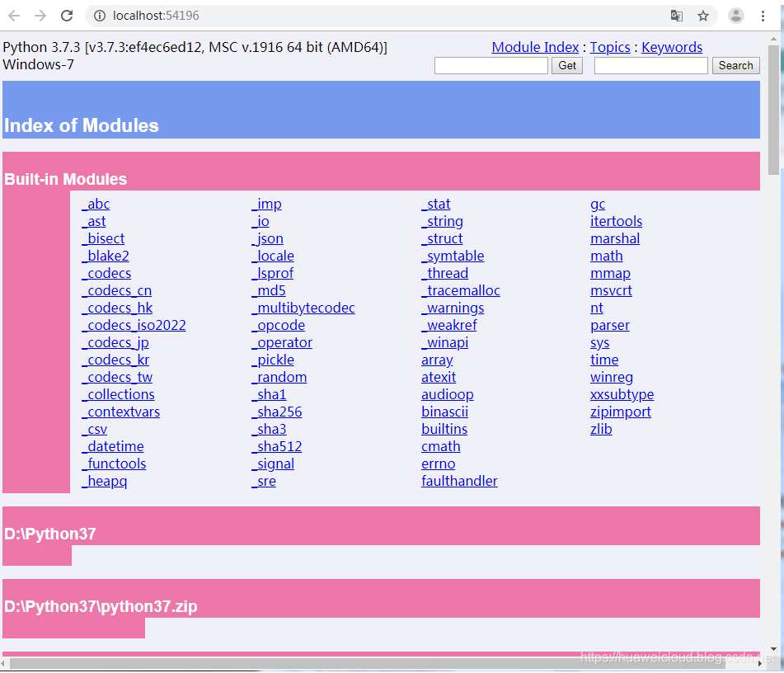The image size is (784, 673).
Task: Open the xxsubtype module link
Action: pyautogui.click(x=622, y=394)
